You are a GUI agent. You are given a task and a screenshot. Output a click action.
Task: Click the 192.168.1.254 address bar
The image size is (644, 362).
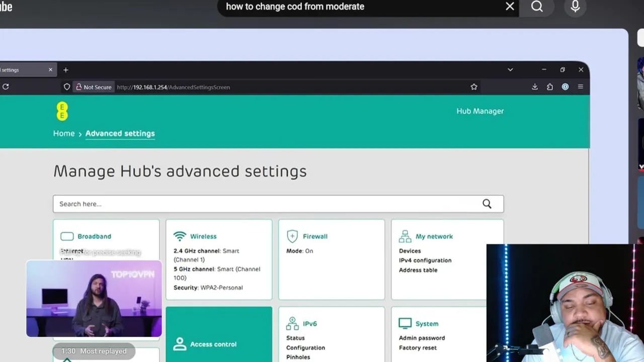(174, 87)
